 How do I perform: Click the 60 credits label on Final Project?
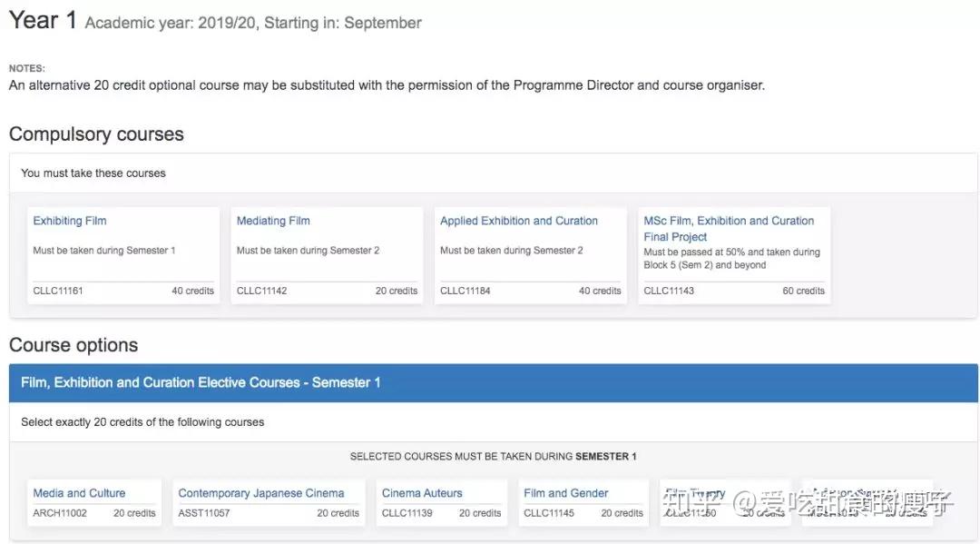[803, 291]
